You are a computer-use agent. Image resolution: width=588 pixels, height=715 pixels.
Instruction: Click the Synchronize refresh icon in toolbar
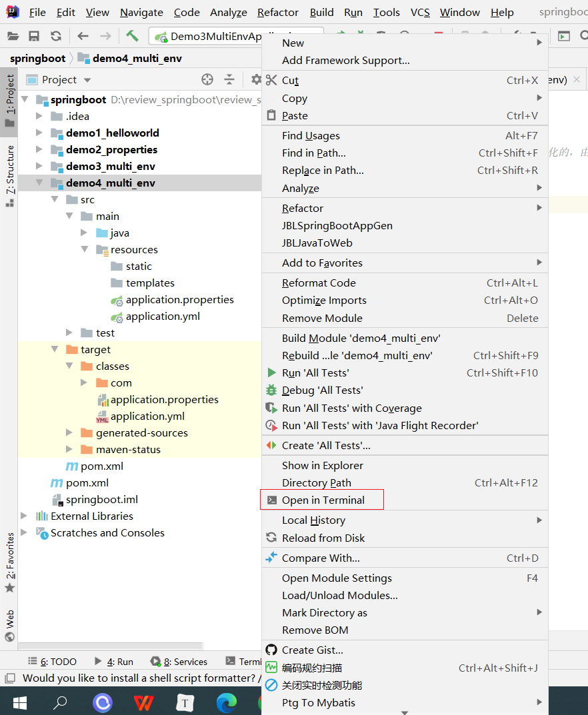[56, 36]
